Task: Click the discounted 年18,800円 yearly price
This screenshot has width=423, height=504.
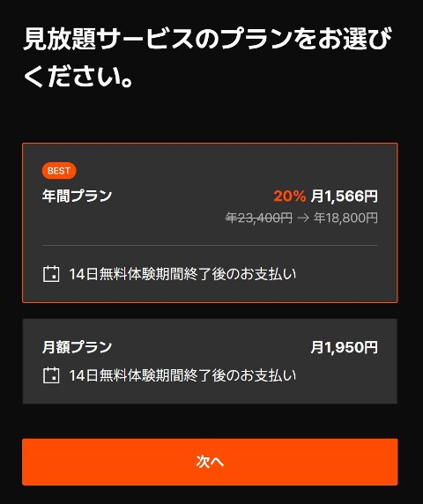Action: click(345, 218)
